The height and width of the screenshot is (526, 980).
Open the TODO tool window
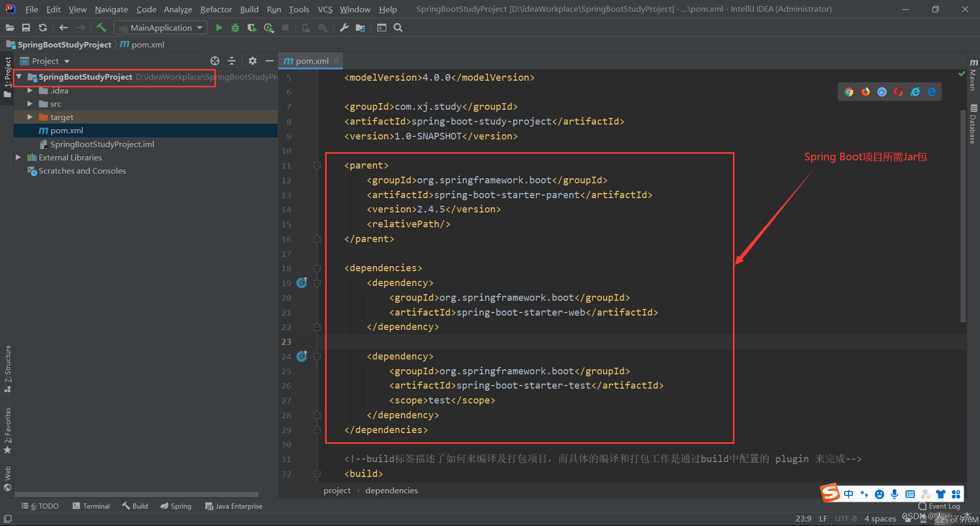coord(40,506)
